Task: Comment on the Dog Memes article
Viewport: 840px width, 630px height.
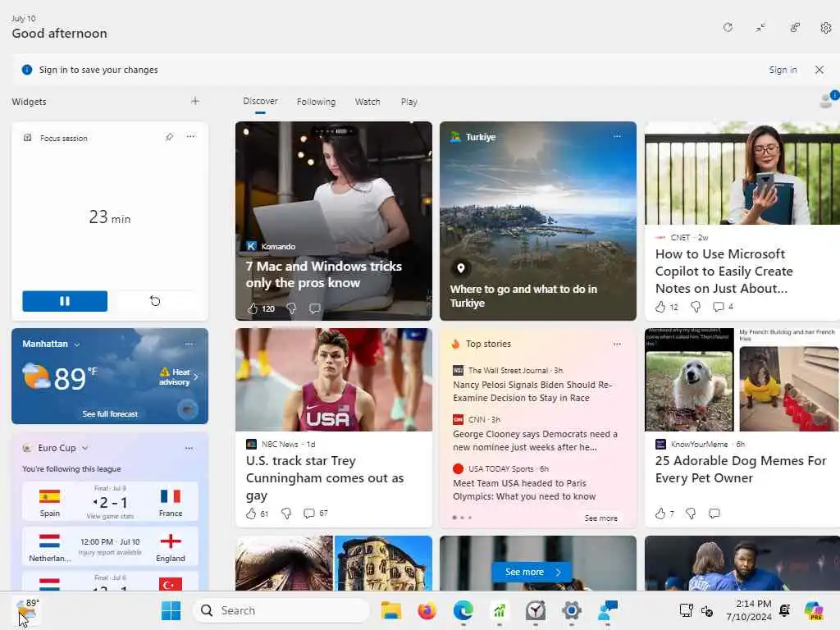Action: tap(714, 514)
